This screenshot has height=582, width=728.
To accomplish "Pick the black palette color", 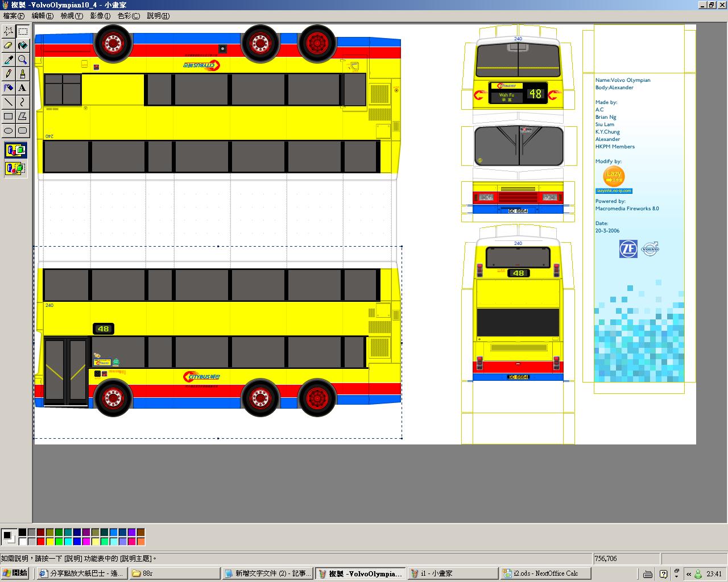I will (22, 533).
